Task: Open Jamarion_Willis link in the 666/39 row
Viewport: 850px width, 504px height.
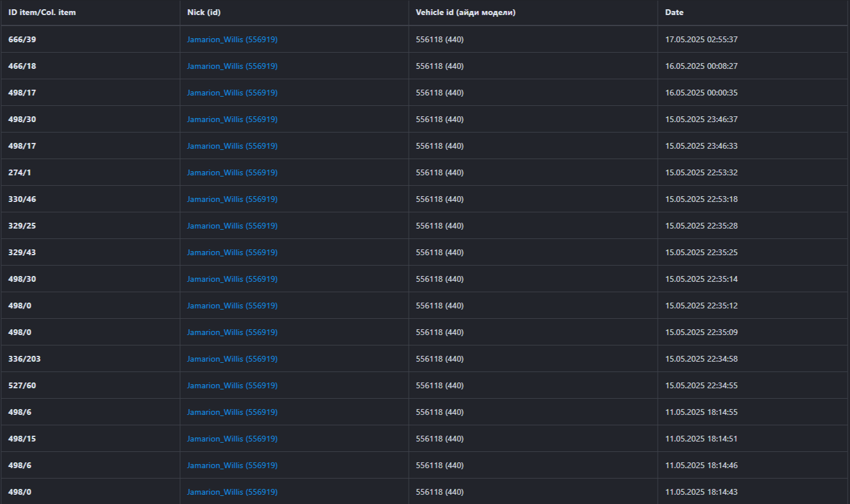Action: point(232,39)
